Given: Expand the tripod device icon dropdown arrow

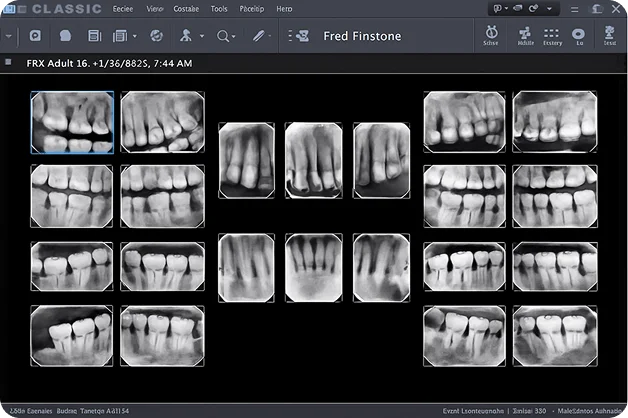Looking at the screenshot, I should pos(202,36).
